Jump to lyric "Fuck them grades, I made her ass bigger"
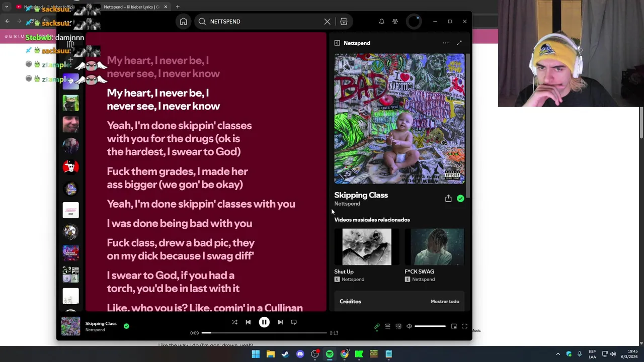Screen dimensions: 644x362 tap(177, 178)
